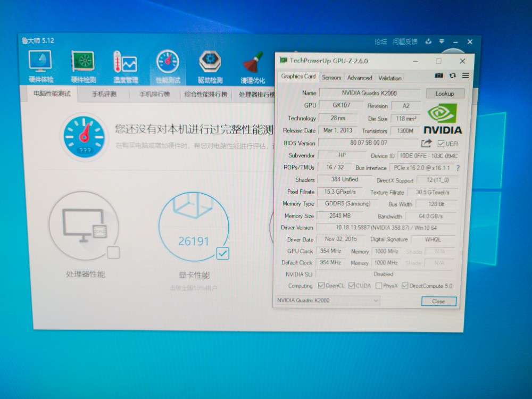Toggle the CUDA checkbox
The width and height of the screenshot is (532, 399).
coord(352,285)
